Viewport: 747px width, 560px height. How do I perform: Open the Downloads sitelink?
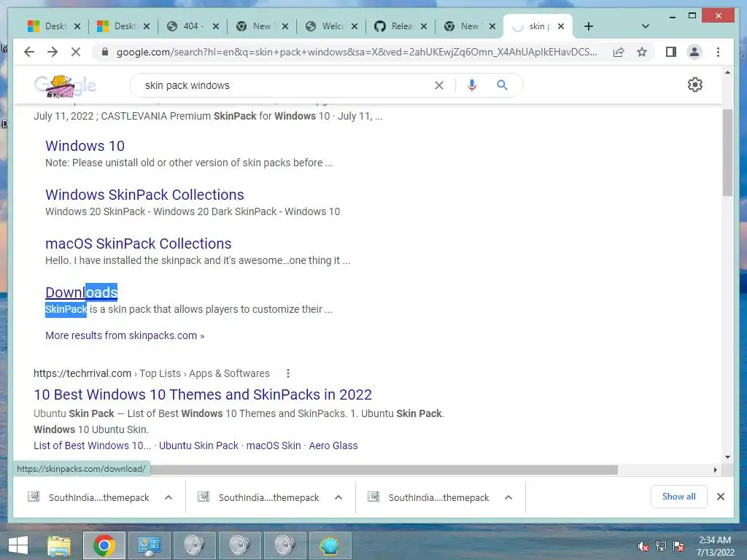pos(82,292)
